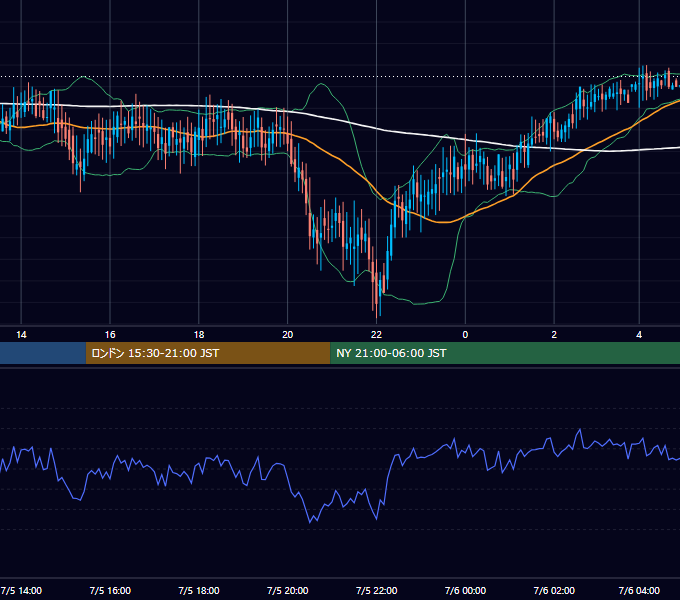This screenshot has width=680, height=600.
Task: Click the 7/5 20:00 label on indicator axis
Action: (288, 590)
